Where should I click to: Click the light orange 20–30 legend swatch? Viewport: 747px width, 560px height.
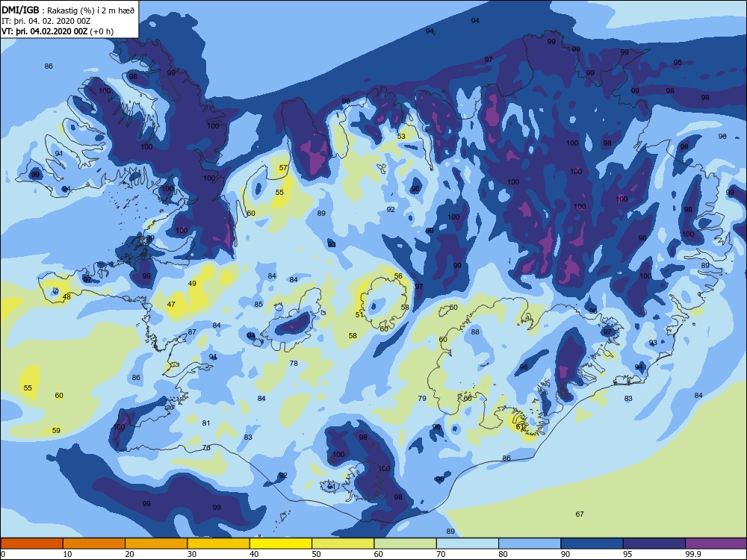click(x=156, y=544)
